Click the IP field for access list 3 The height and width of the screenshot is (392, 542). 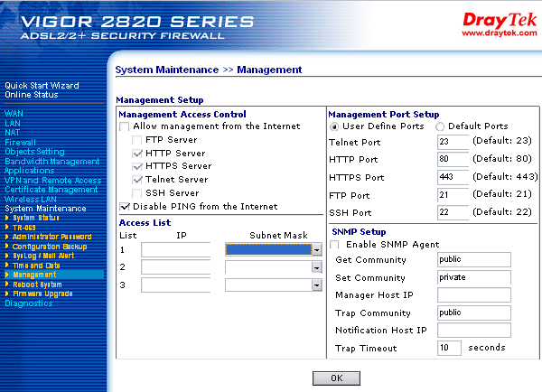click(175, 285)
